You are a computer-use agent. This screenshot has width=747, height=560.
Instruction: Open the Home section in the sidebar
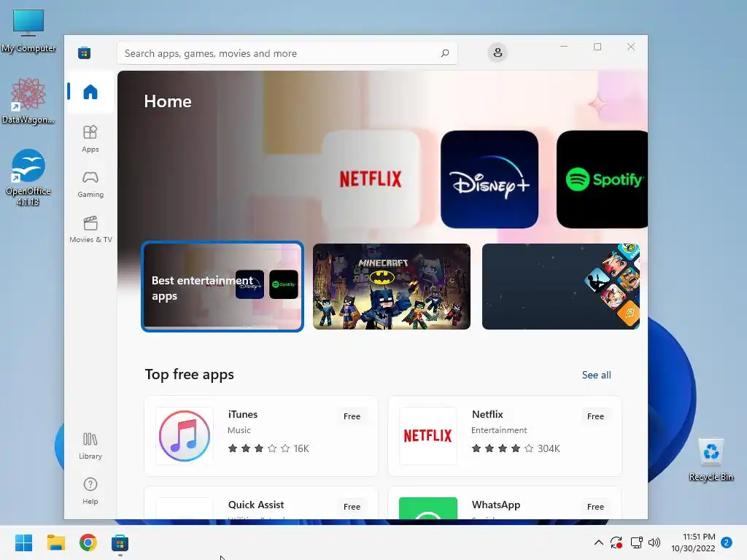[x=90, y=92]
